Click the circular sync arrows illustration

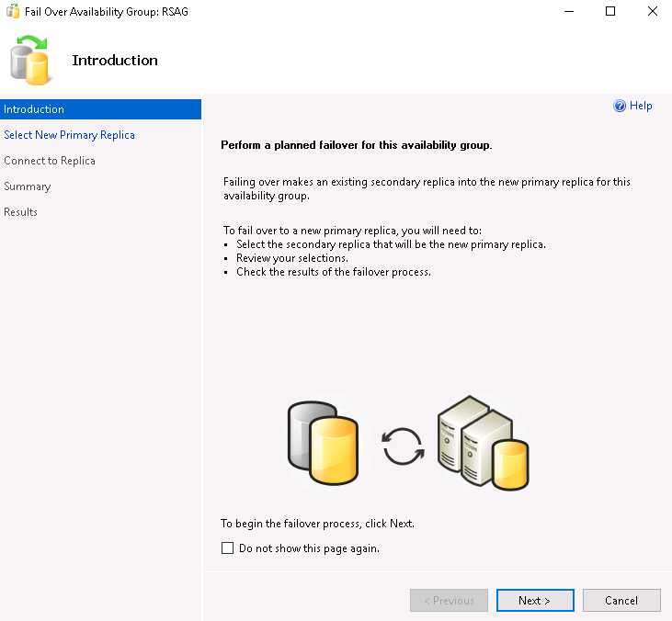click(x=403, y=446)
